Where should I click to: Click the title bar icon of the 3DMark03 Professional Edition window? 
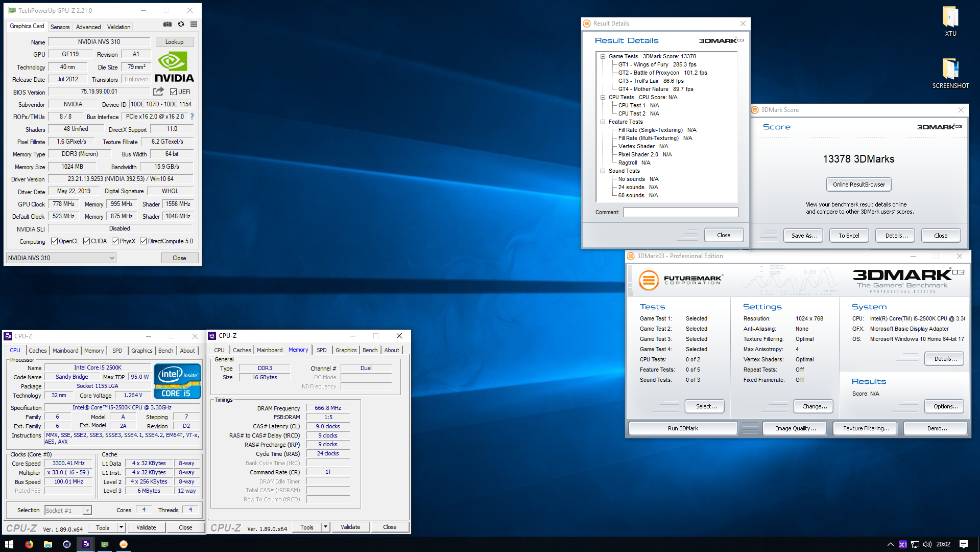click(631, 256)
